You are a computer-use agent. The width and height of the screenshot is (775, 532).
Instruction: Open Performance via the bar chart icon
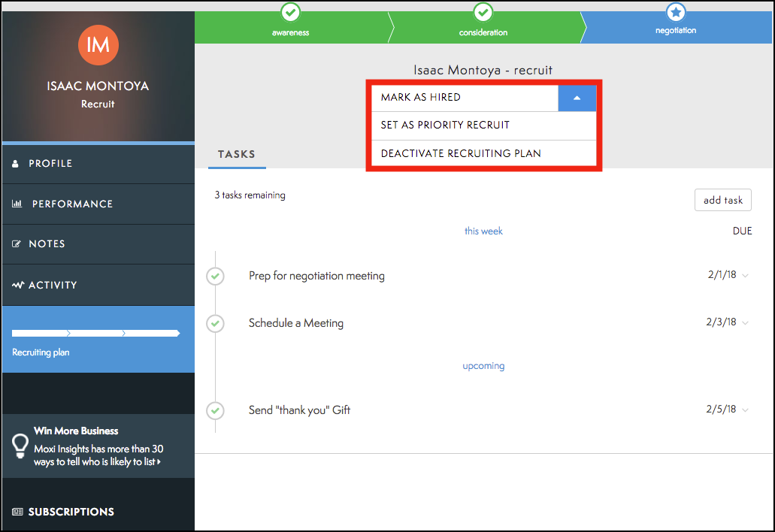pyautogui.click(x=17, y=204)
